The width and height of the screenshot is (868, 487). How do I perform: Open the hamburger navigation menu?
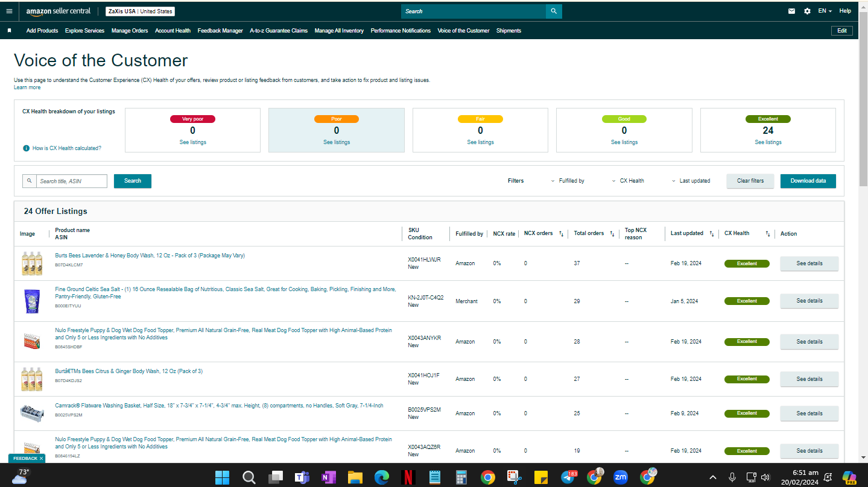(9, 11)
